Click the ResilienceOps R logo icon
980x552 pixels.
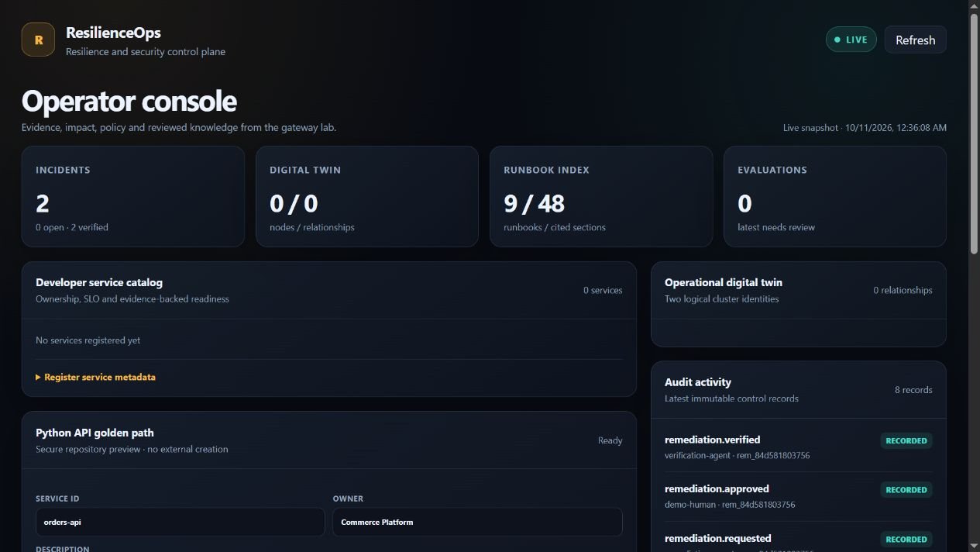38,40
